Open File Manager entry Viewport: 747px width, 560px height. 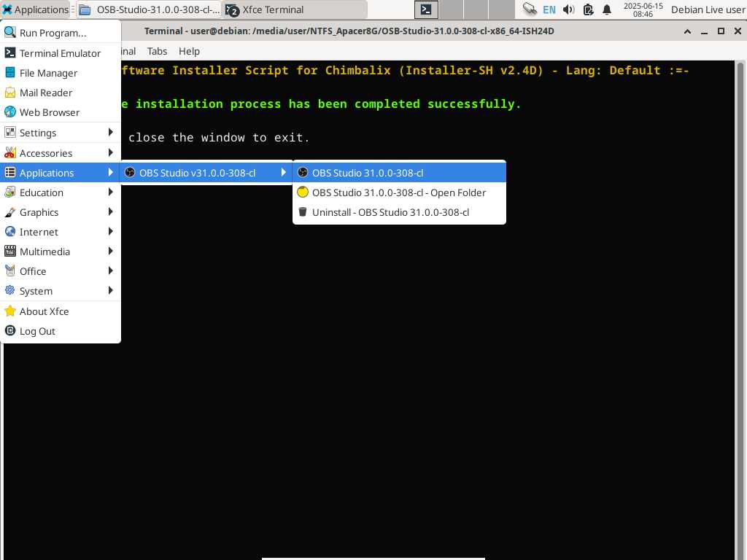[x=61, y=73]
